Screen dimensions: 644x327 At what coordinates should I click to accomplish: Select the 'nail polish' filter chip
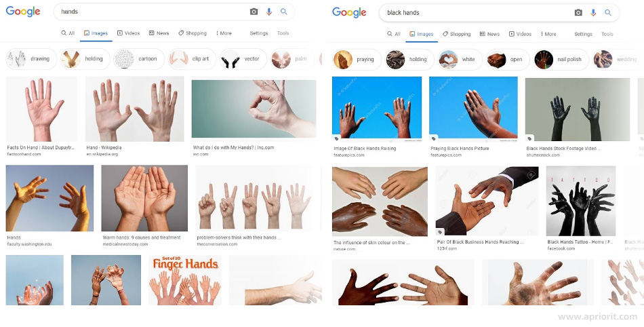pos(561,60)
